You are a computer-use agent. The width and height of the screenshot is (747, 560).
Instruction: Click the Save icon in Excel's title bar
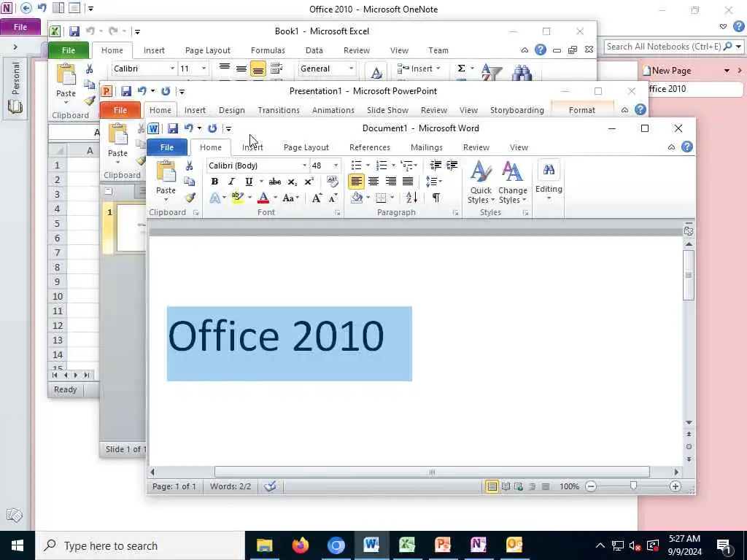tap(74, 31)
